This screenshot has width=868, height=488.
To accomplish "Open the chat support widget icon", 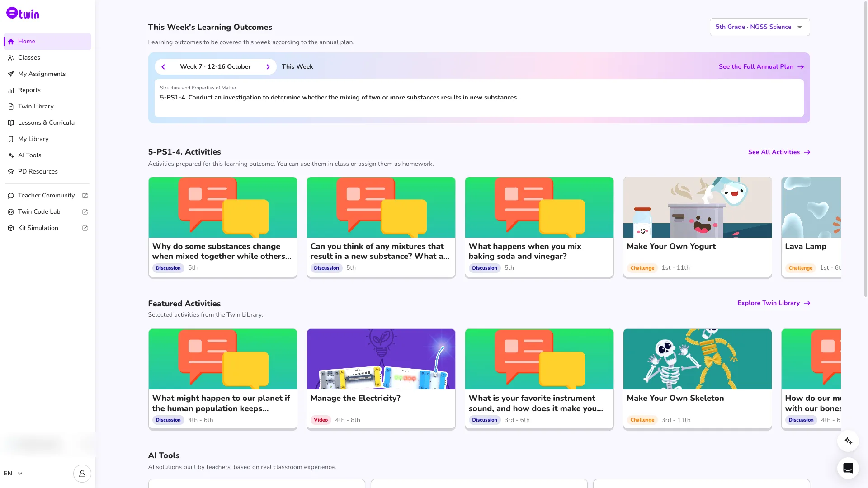I will coord(848,468).
